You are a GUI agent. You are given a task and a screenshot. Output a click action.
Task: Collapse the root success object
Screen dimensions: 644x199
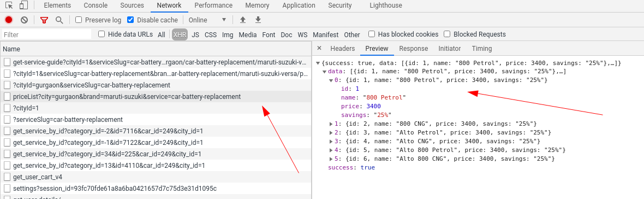pyautogui.click(x=318, y=63)
